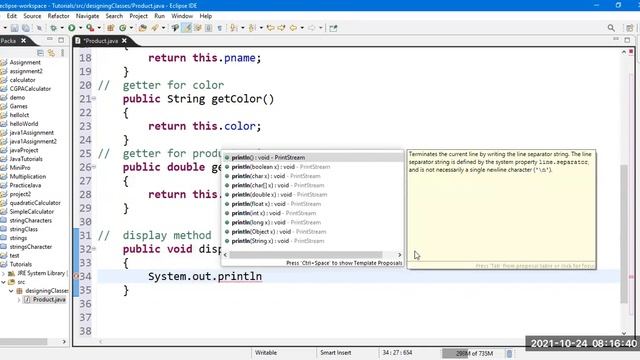Click the Pin Editor toolbar icon
The height and width of the screenshot is (360, 640).
(333, 28)
